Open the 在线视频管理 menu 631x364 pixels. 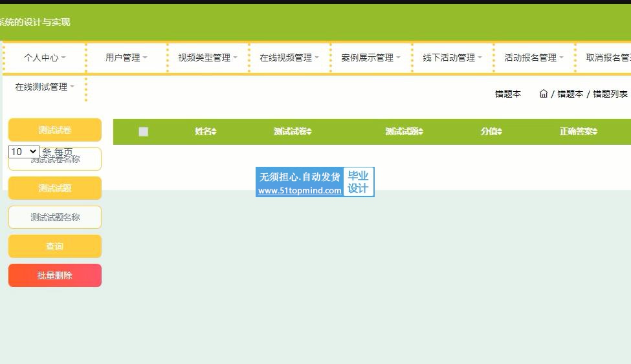coord(289,58)
